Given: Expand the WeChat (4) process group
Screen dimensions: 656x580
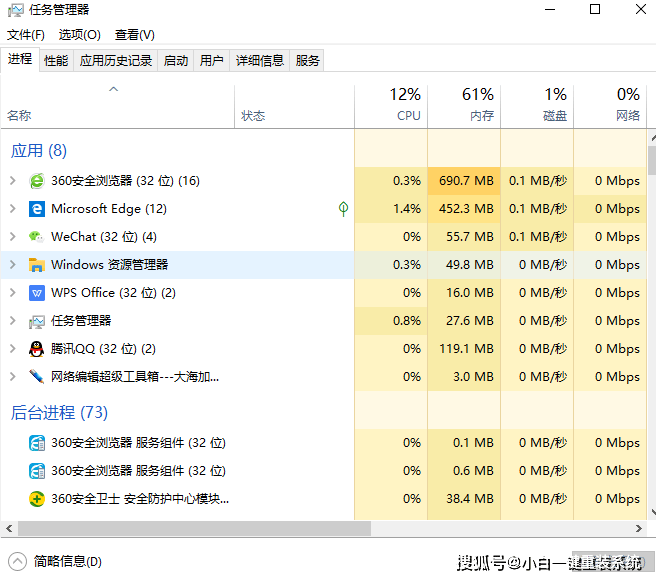Looking at the screenshot, I should pyautogui.click(x=13, y=237).
